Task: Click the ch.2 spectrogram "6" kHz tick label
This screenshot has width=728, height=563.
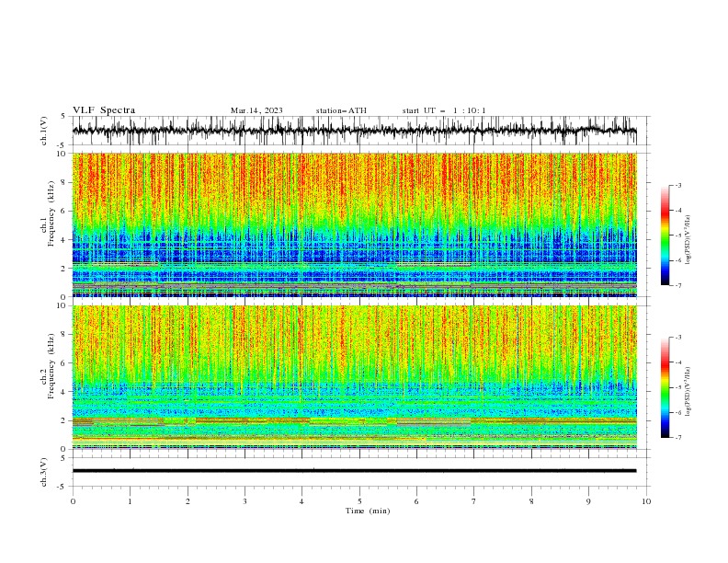Action: [x=65, y=362]
